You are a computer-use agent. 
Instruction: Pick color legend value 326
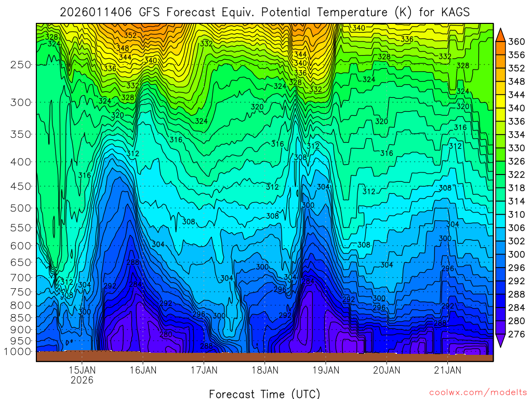pyautogui.click(x=516, y=161)
